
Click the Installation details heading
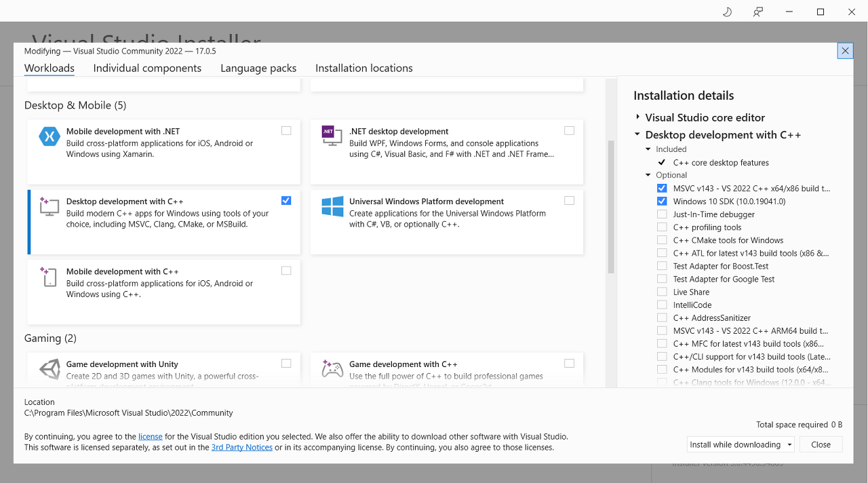(x=684, y=96)
